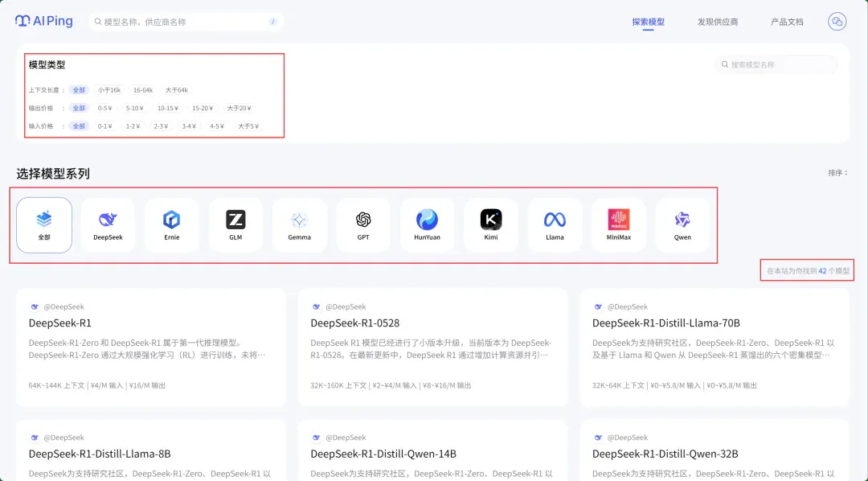Filter input price by 4-5¥
Image resolution: width=868 pixels, height=481 pixels.
(217, 126)
